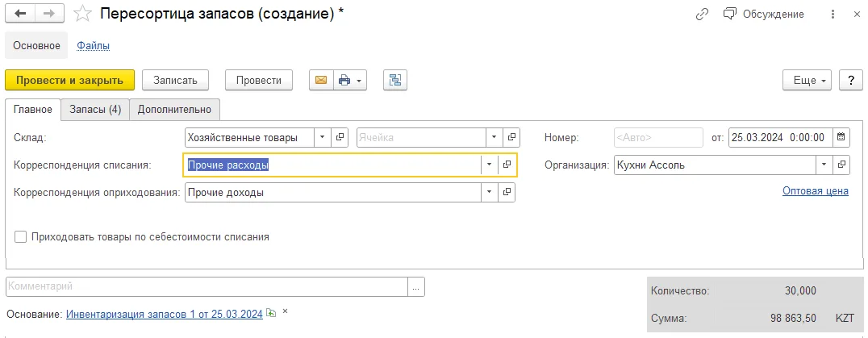The image size is (868, 338).
Task: Send document by email envelope icon
Action: (x=321, y=80)
